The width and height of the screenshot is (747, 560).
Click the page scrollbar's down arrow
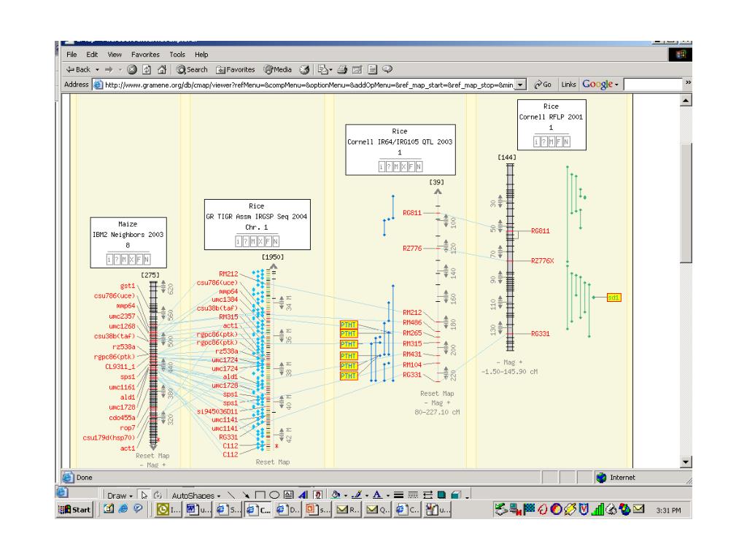[686, 462]
